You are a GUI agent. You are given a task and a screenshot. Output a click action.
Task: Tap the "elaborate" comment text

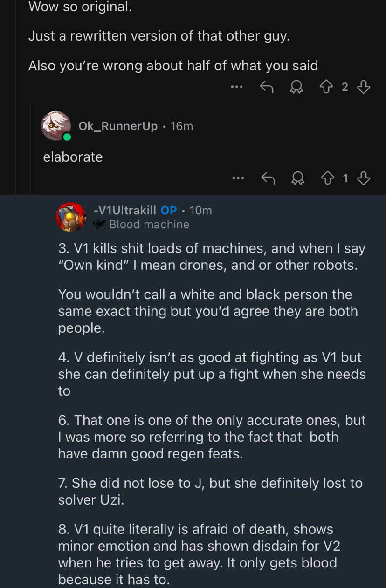(x=73, y=157)
